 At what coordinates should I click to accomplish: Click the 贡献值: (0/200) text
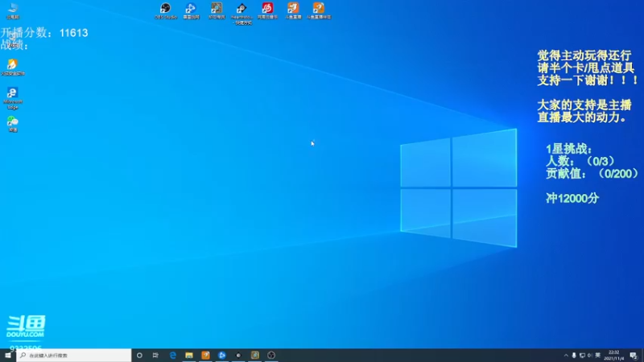[592, 174]
